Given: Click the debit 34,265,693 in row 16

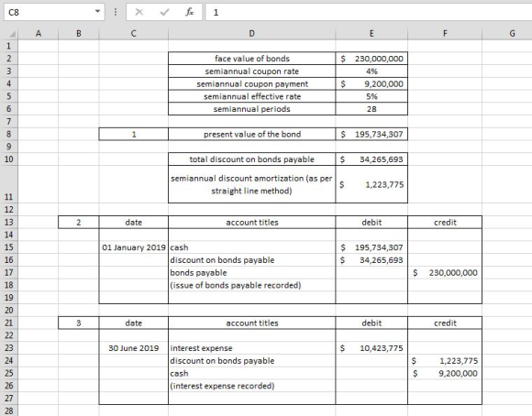Looking at the screenshot, I should point(371,260).
